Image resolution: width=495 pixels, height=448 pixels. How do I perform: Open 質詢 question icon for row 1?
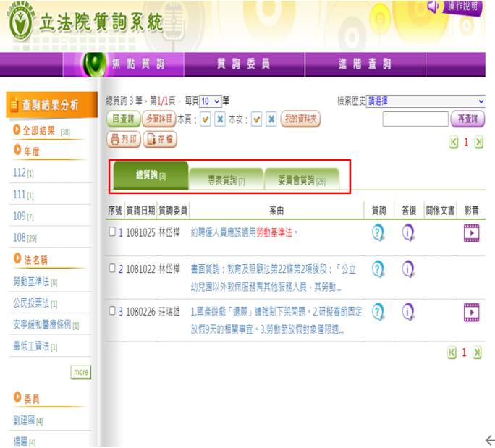[x=378, y=232]
